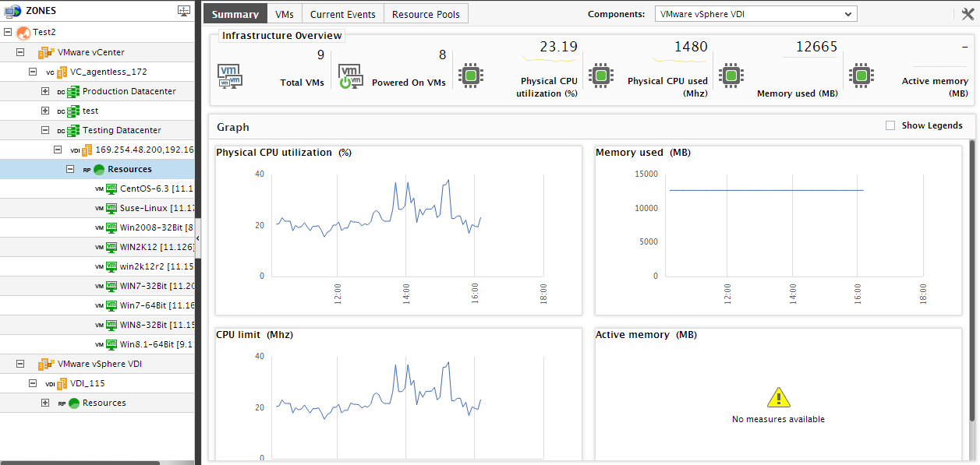Click the WIN7-32Bit VM icon
Viewport: 980px width, 465px height.
[111, 286]
